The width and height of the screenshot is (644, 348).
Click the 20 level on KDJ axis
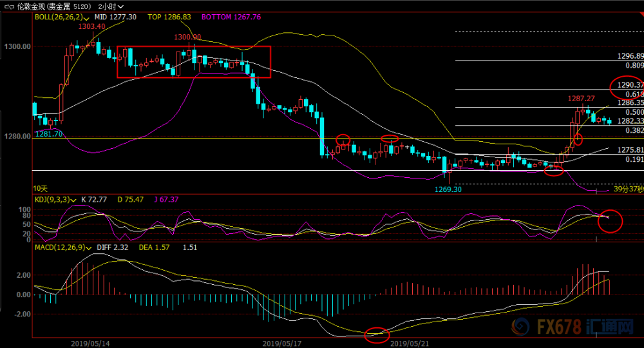[x=26, y=234]
